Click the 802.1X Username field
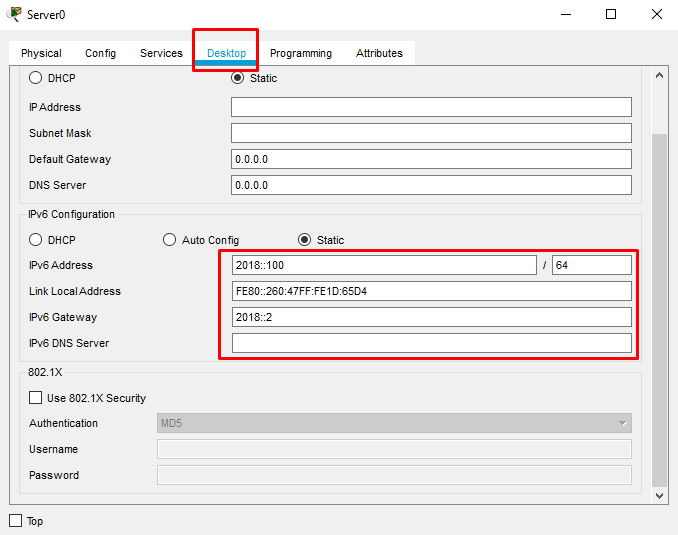 394,449
